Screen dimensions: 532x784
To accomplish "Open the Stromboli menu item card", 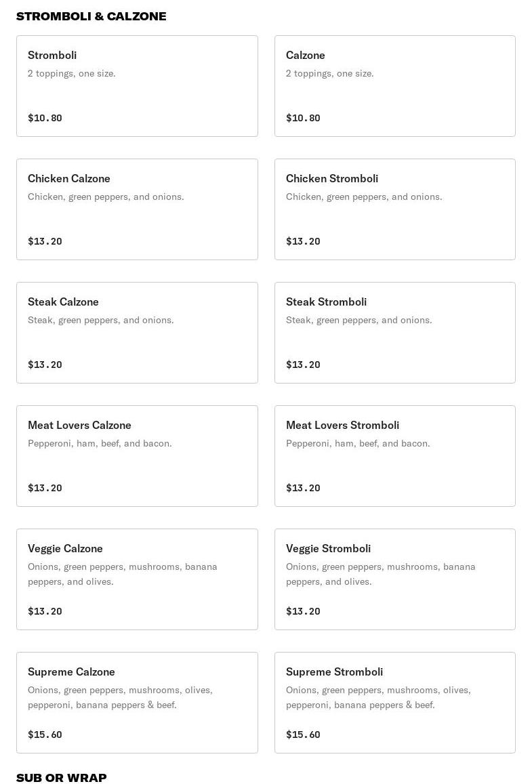I will 137,86.
